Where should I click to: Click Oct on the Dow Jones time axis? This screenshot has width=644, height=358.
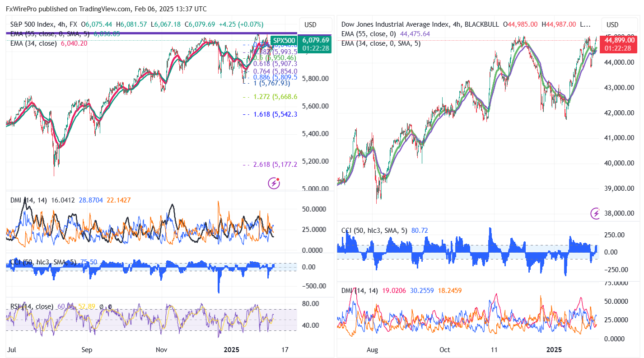pos(445,350)
